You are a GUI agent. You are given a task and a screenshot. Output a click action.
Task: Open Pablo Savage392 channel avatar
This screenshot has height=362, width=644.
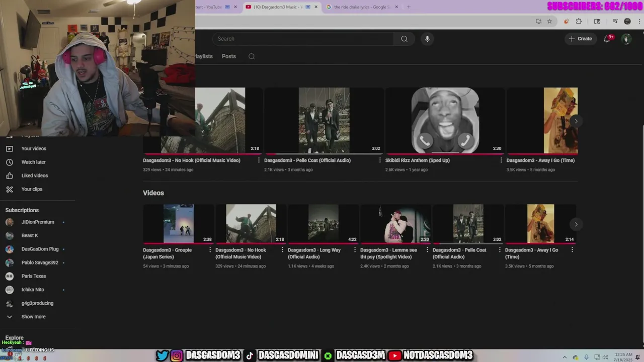[9, 263]
